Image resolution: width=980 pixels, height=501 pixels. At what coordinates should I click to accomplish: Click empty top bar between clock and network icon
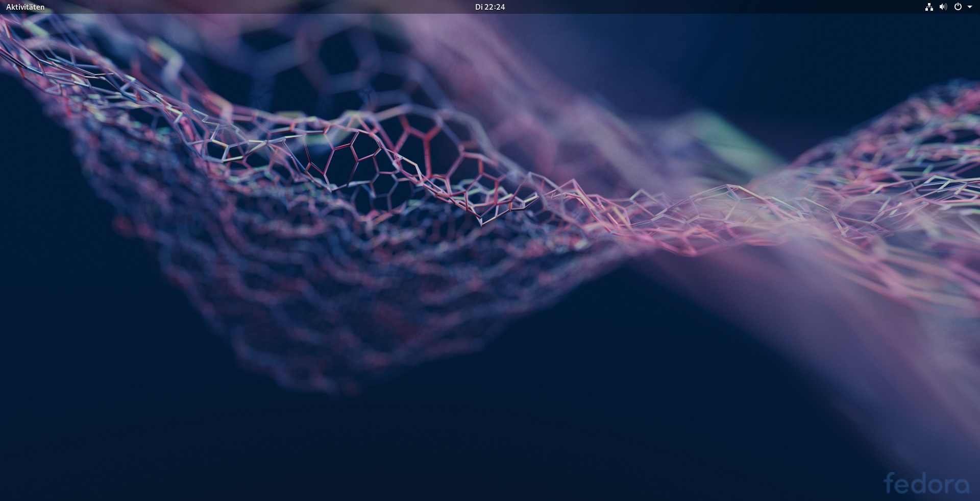(x=715, y=7)
